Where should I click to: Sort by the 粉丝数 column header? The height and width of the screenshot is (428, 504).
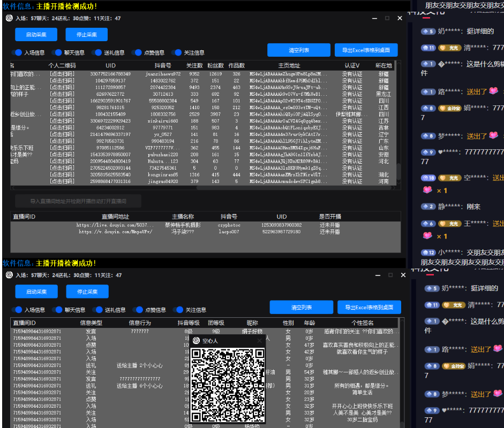point(215,65)
